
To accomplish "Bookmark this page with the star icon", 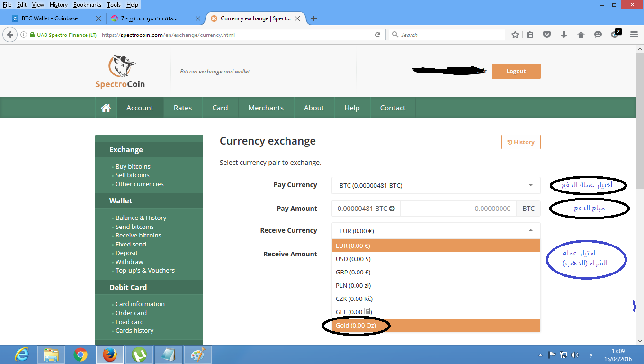I will click(515, 35).
